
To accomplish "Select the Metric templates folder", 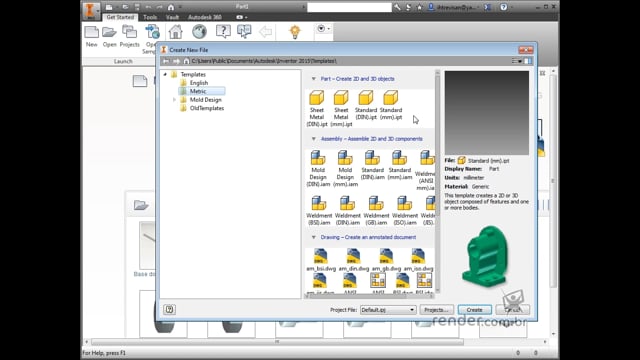I will 201,91.
